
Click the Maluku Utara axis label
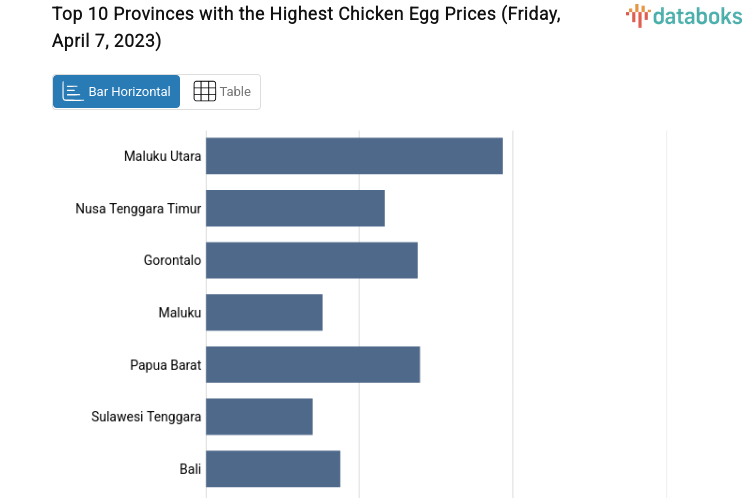click(x=162, y=156)
